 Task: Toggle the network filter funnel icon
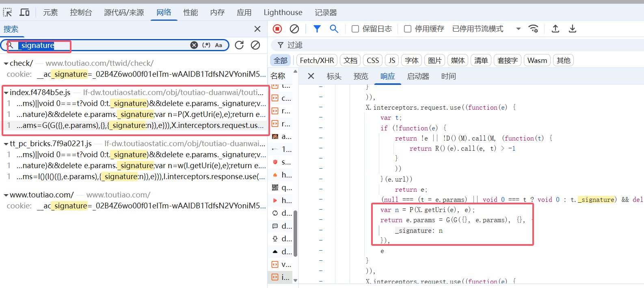click(317, 29)
